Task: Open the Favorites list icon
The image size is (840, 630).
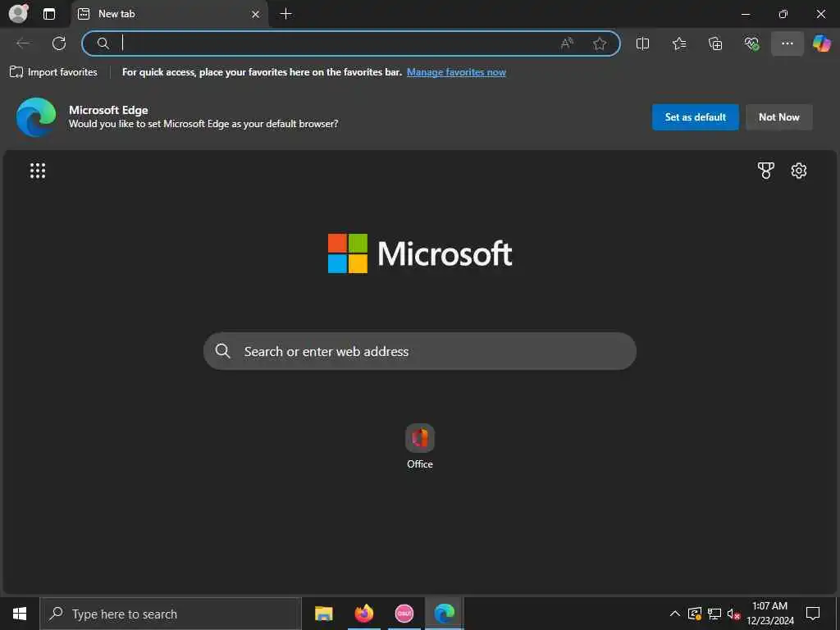Action: click(678, 43)
